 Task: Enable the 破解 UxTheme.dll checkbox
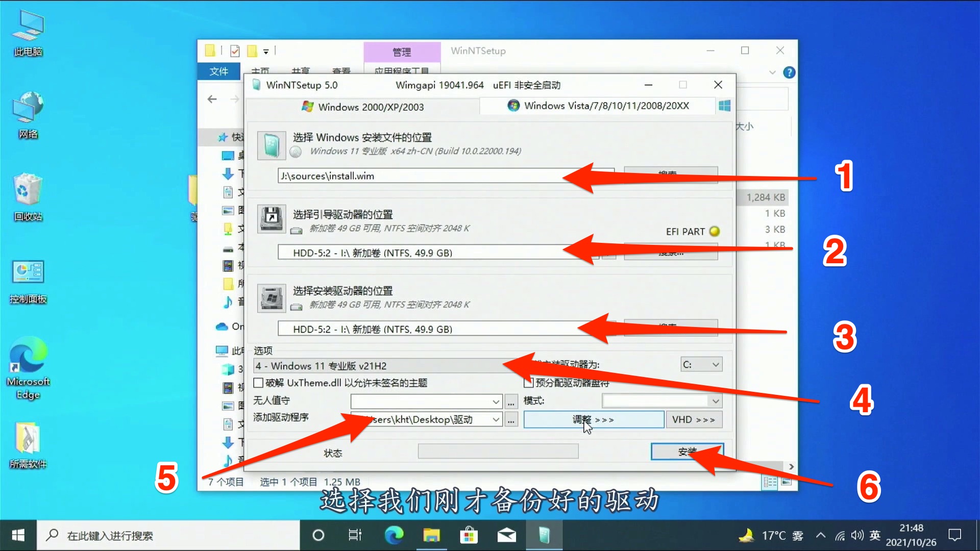point(258,383)
